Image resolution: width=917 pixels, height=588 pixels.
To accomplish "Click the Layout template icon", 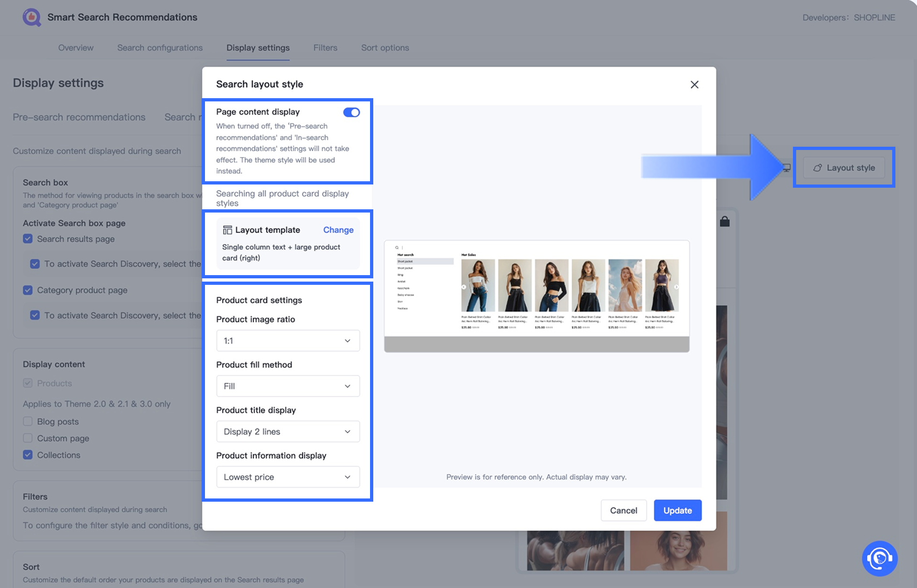I will pos(228,230).
